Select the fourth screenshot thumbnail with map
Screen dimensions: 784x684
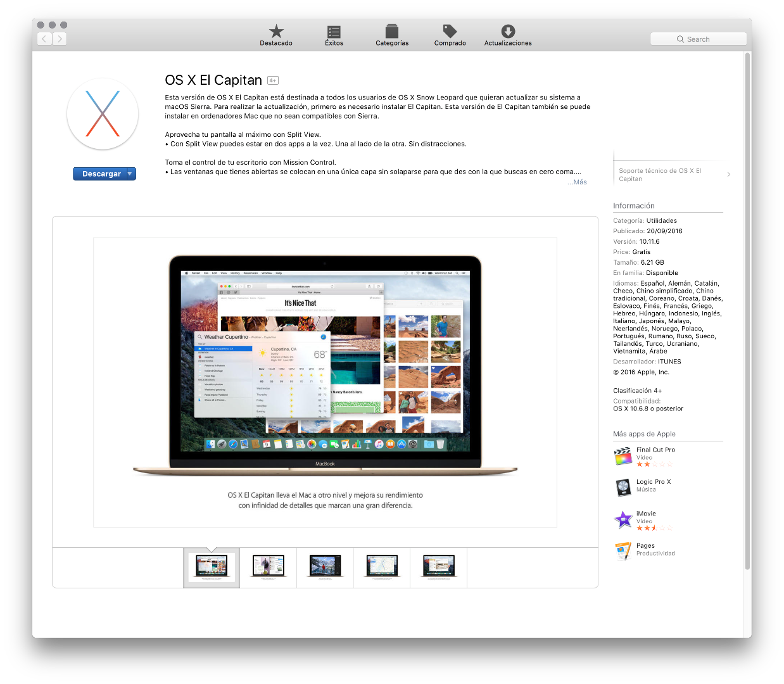coord(382,567)
